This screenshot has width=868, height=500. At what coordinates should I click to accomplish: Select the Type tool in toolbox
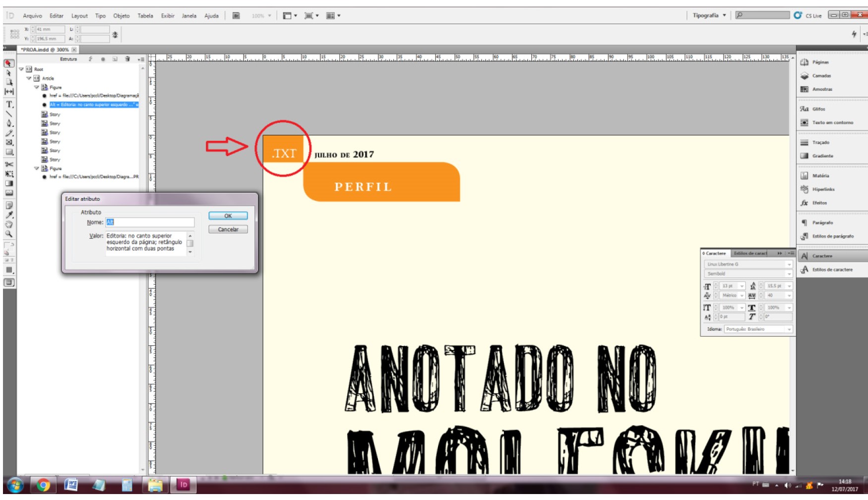coord(9,105)
